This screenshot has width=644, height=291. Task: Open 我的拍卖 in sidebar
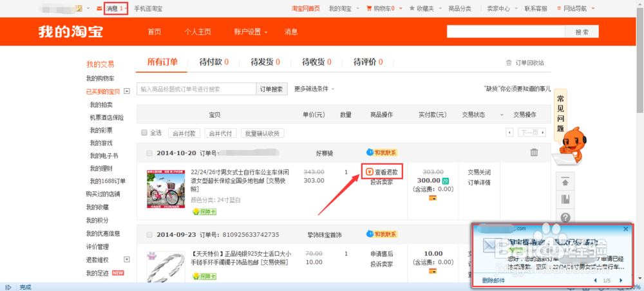[101, 105]
